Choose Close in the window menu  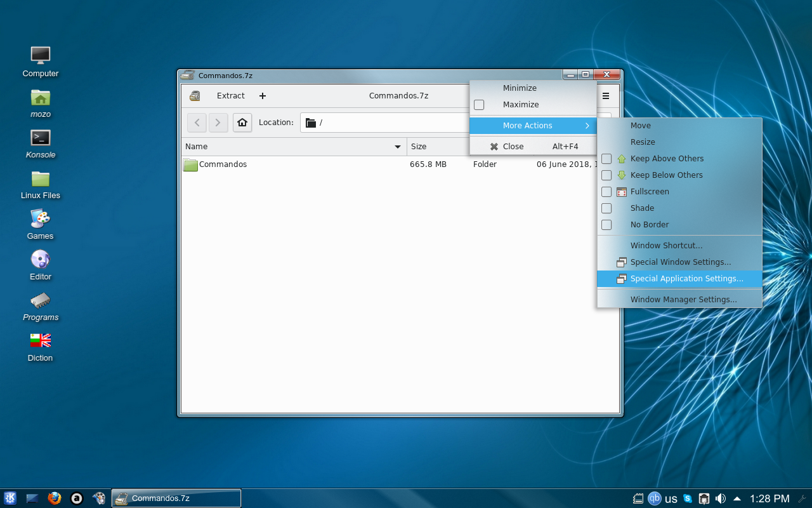(533, 147)
